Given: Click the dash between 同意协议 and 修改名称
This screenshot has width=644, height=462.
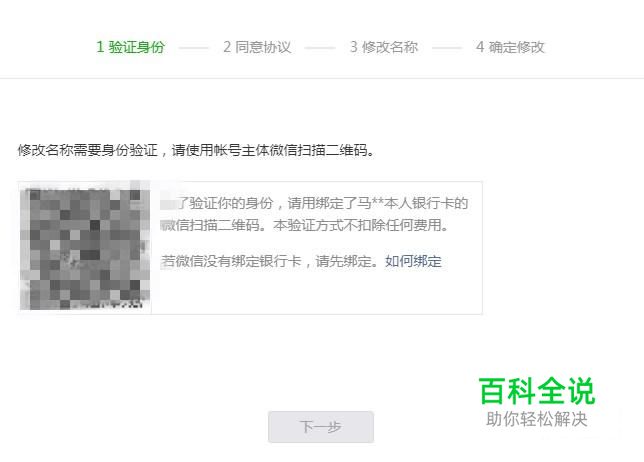Looking at the screenshot, I should pyautogui.click(x=320, y=48).
